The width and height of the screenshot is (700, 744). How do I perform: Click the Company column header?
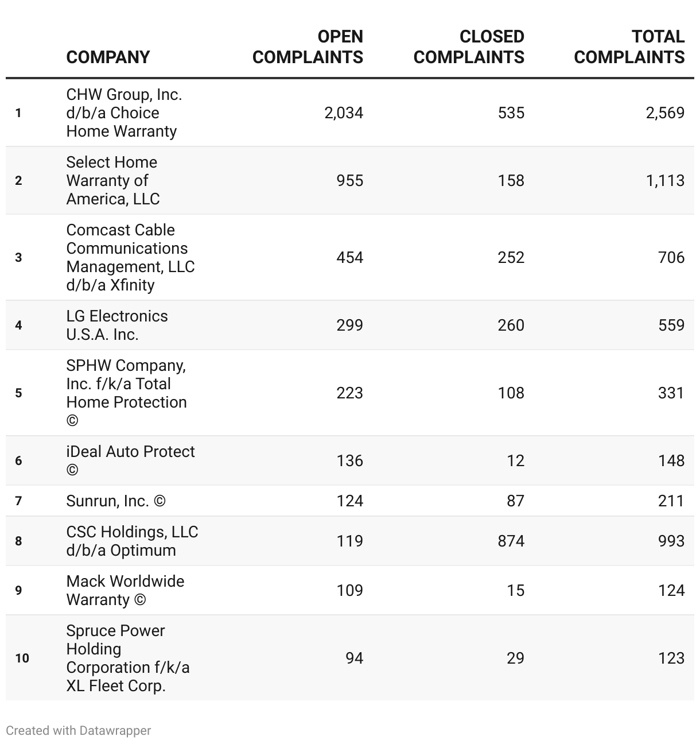[x=108, y=57]
